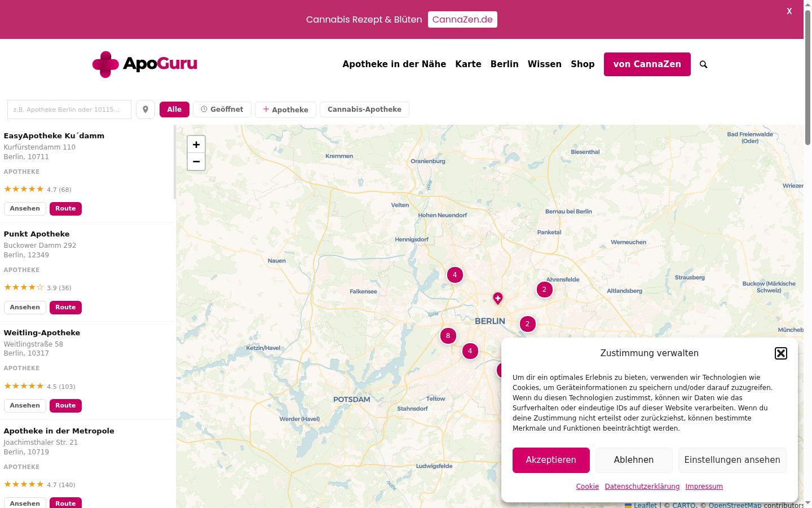812x508 pixels.
Task: Click Kurfürstendamm 110 address text
Action: pyautogui.click(x=39, y=147)
